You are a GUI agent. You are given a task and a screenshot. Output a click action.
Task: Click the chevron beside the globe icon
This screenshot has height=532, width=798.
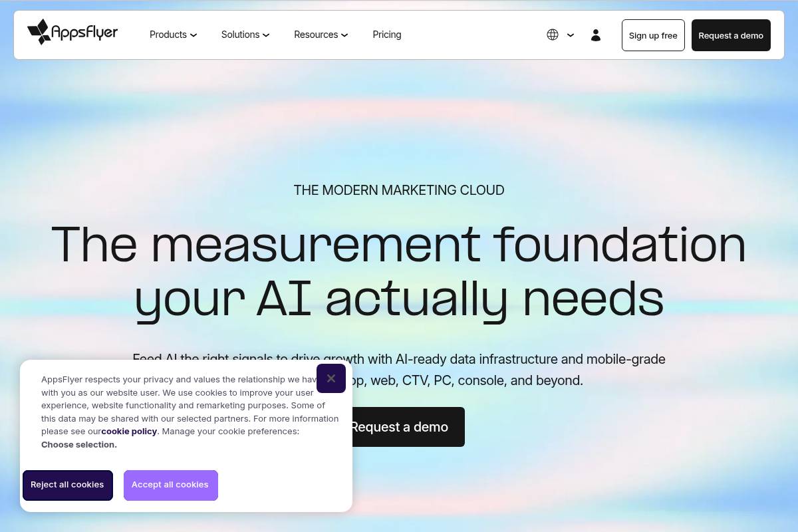[571, 35]
